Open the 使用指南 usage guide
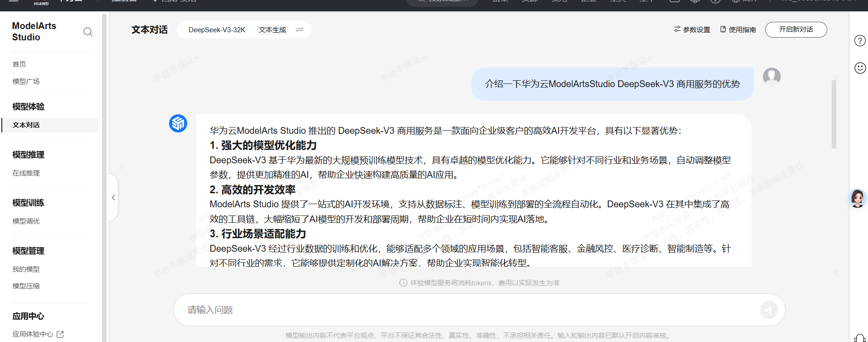The height and width of the screenshot is (342, 868). (x=738, y=29)
